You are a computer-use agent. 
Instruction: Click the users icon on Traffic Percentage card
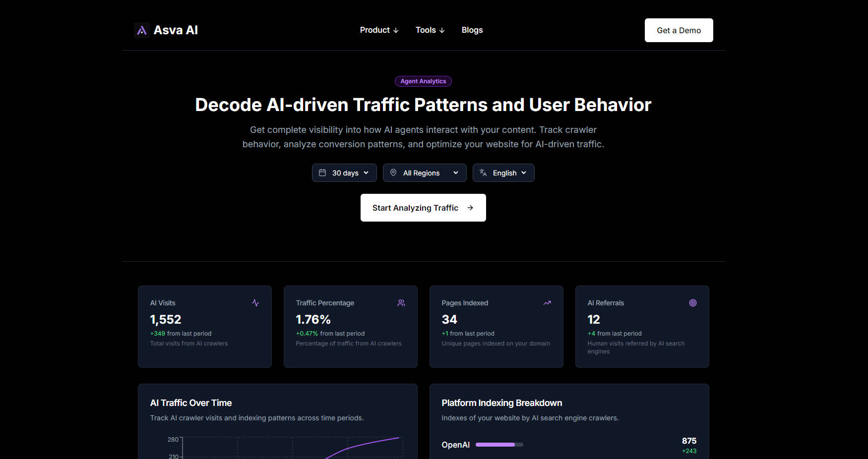click(x=401, y=303)
